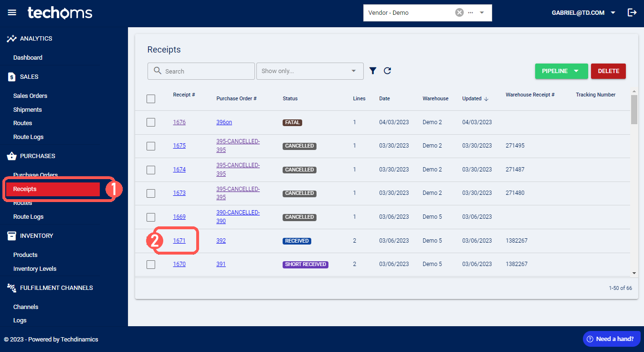Click the Purchases basket icon
Viewport: 644px width, 352px height.
[12, 156]
